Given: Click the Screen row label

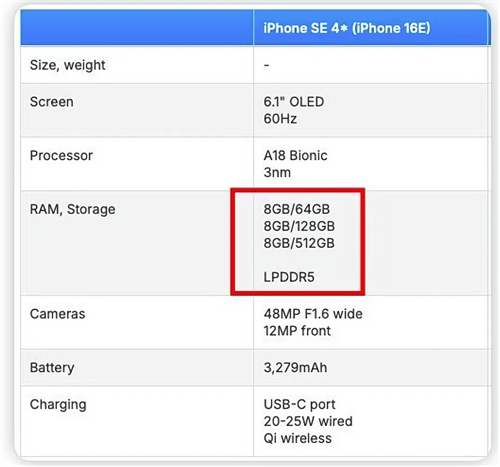Looking at the screenshot, I should [51, 102].
